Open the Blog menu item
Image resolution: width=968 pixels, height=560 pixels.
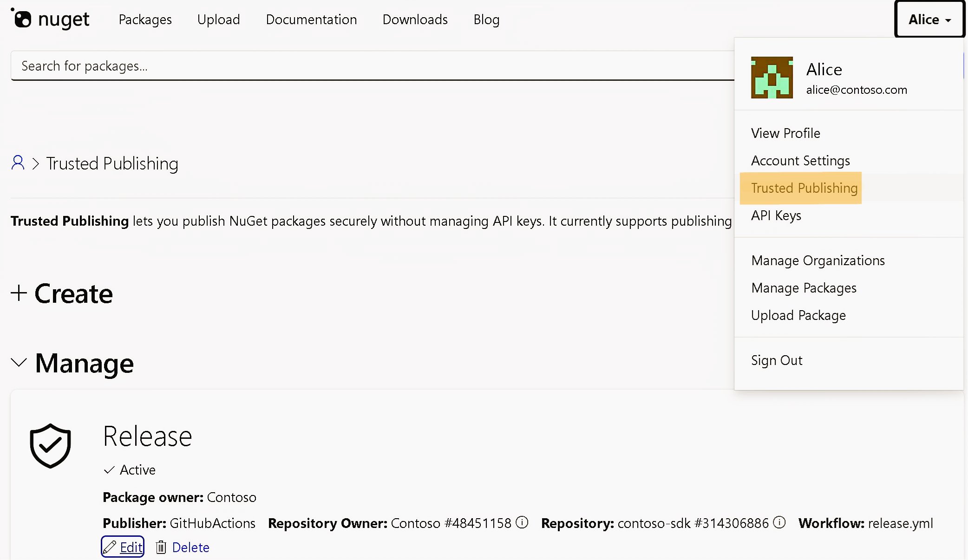coord(486,20)
